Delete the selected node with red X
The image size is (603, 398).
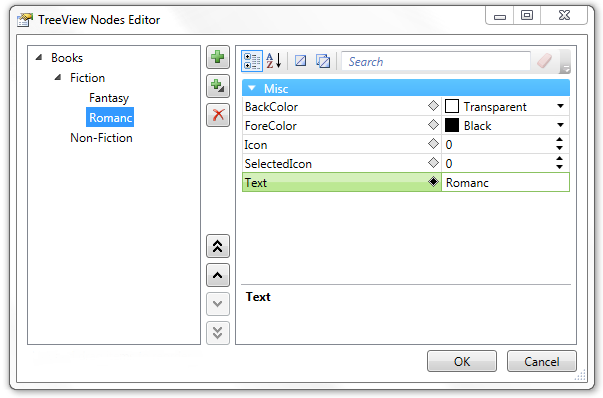(218, 115)
